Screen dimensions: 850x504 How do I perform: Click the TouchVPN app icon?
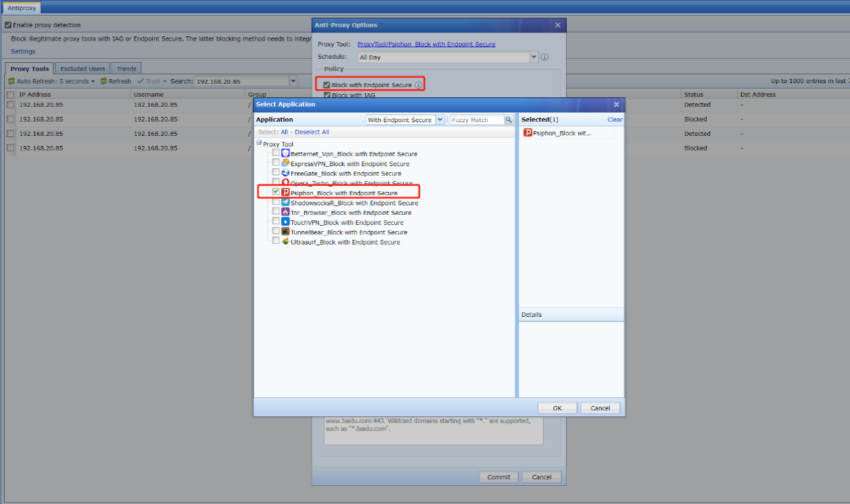click(285, 222)
